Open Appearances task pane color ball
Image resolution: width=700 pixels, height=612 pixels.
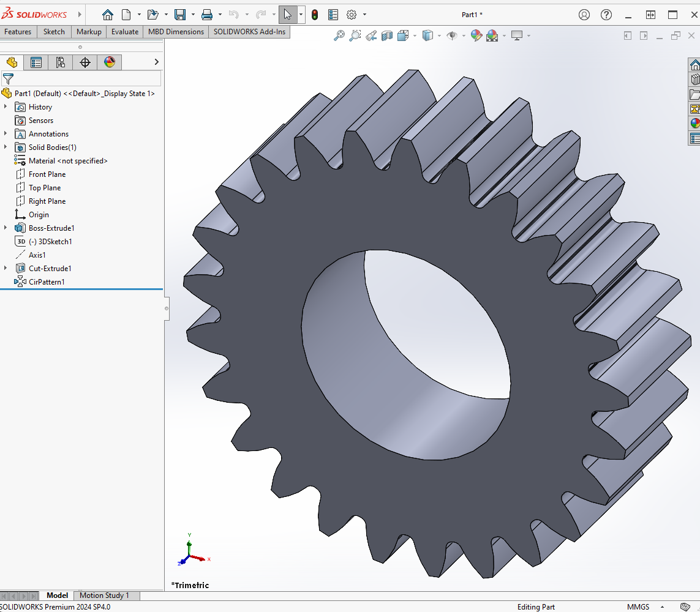pyautogui.click(x=694, y=123)
